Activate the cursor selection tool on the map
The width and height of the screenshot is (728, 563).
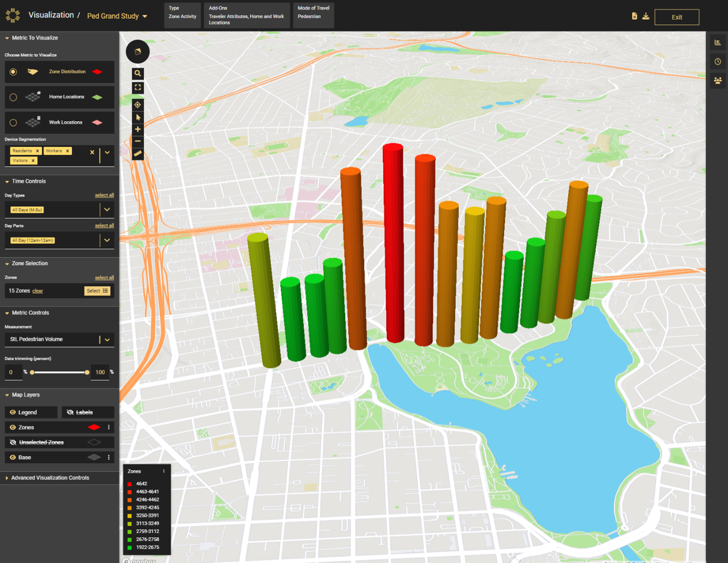(137, 117)
